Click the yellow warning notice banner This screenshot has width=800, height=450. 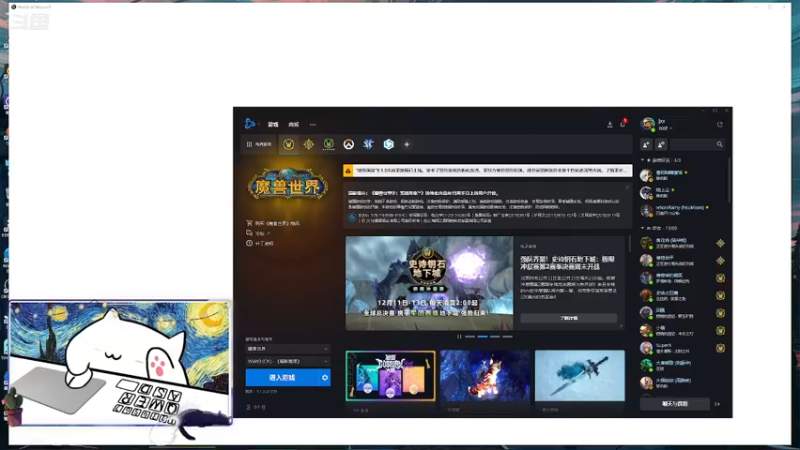coord(488,170)
